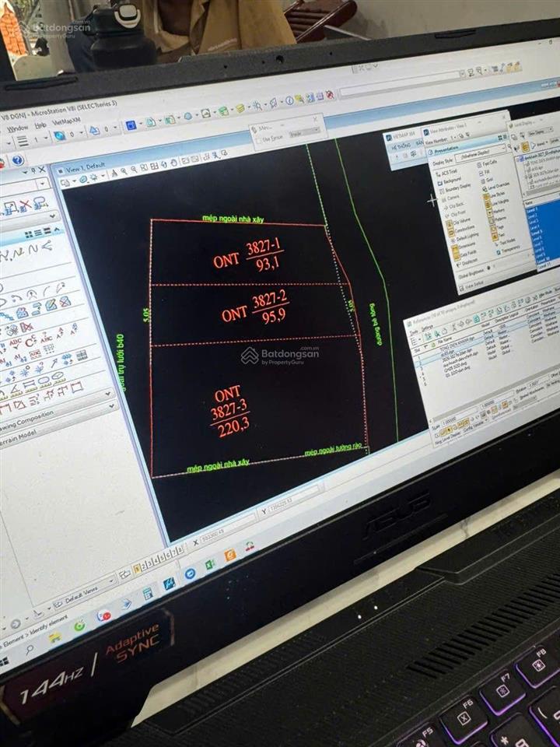Screen dimensions: 560x747
Task: Open the Inside fence mode dropdown
Action: (304, 133)
